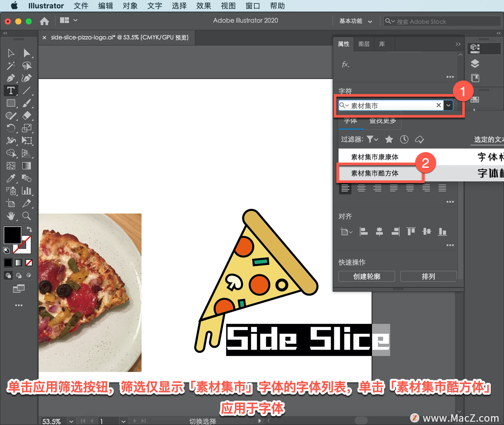504x425 pixels.
Task: Click the Adobe Stock search field
Action: tap(442, 21)
